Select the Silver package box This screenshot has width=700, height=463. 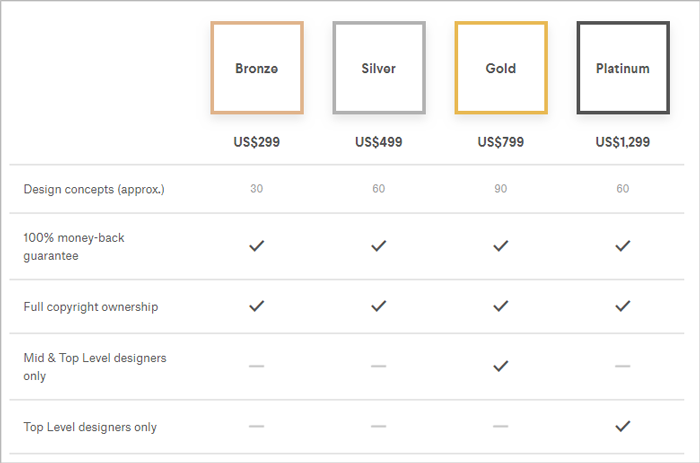click(x=379, y=68)
